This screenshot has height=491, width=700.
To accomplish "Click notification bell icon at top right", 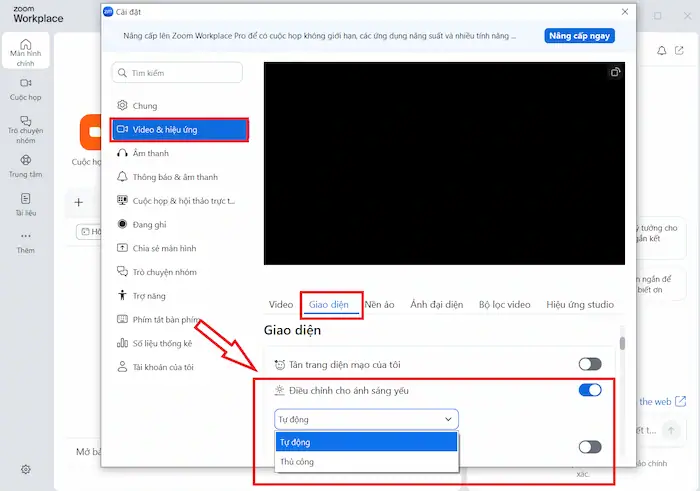I will pos(662,51).
